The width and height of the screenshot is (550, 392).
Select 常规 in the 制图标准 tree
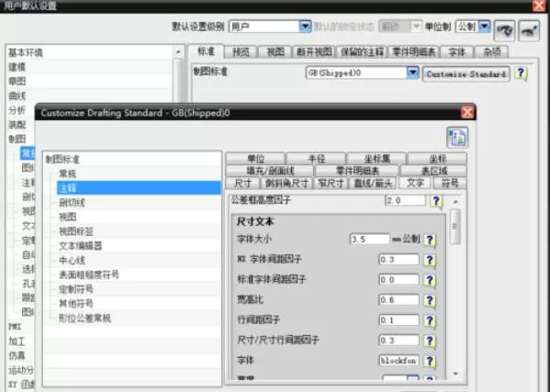point(67,174)
